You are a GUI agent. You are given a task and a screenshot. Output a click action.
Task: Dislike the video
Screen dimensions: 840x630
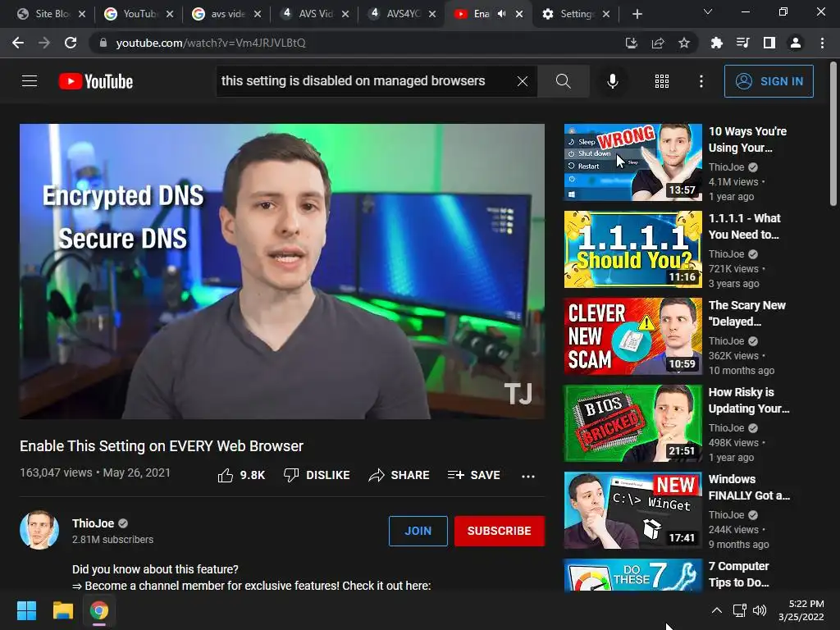[317, 475]
